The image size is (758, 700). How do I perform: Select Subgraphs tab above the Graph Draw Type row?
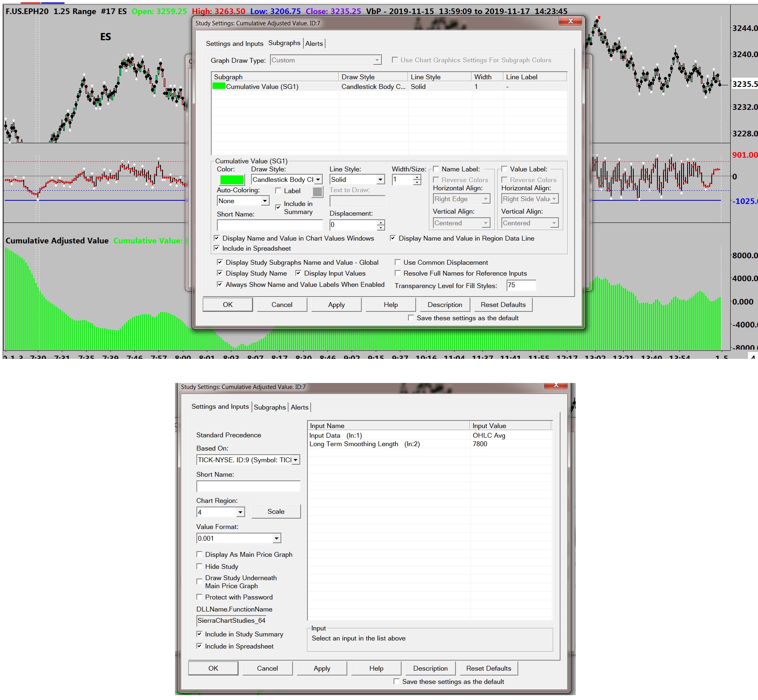(284, 43)
